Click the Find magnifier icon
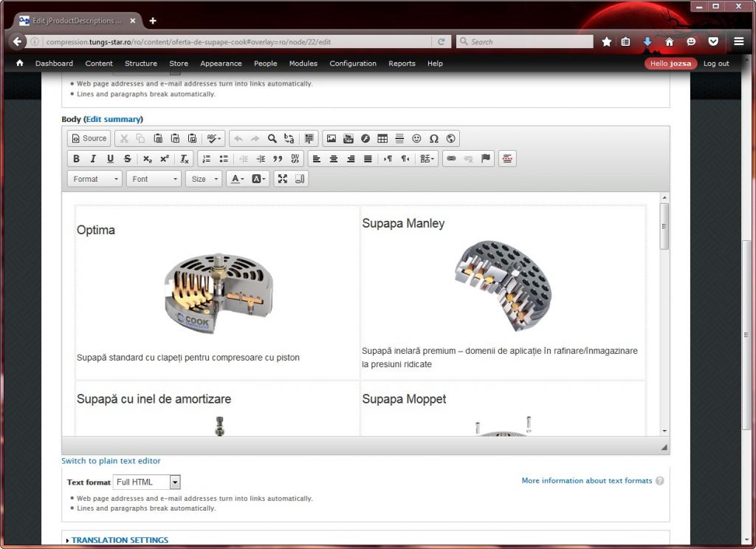The width and height of the screenshot is (756, 549). tap(272, 138)
